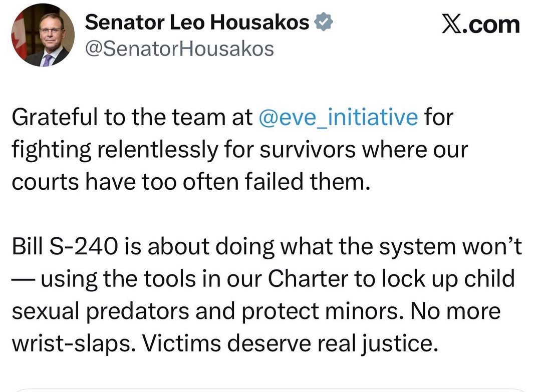
Task: Click the embedded card border below the tweet
Action: 270,389
